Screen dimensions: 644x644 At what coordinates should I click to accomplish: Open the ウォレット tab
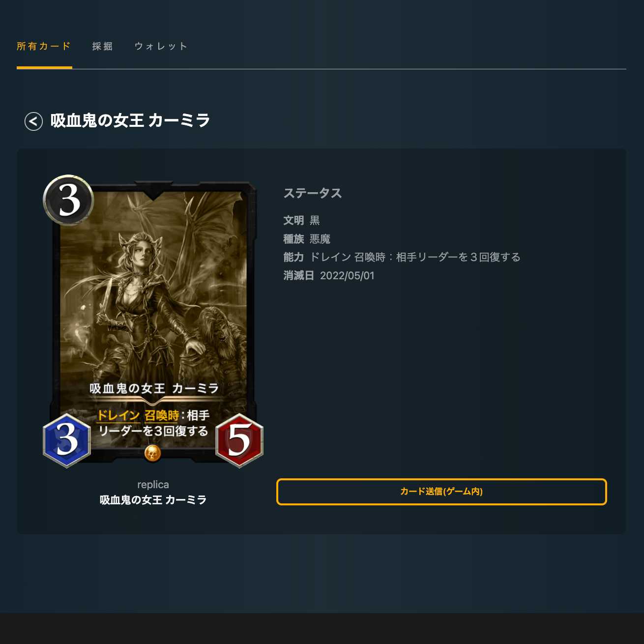point(161,46)
